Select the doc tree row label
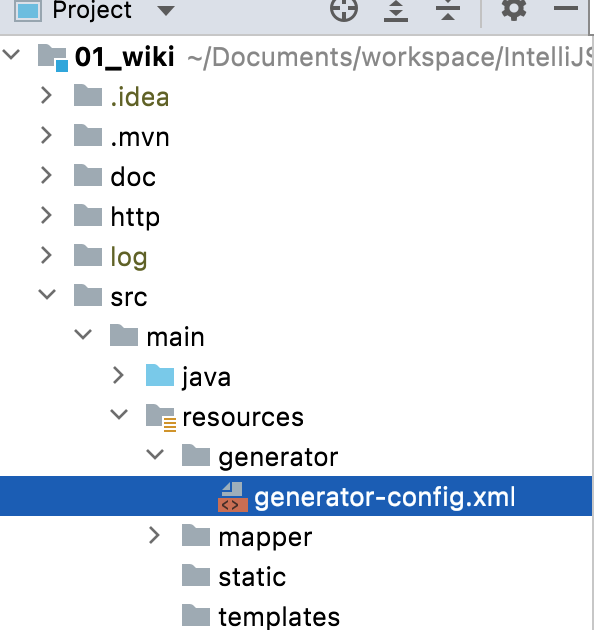 [133, 177]
